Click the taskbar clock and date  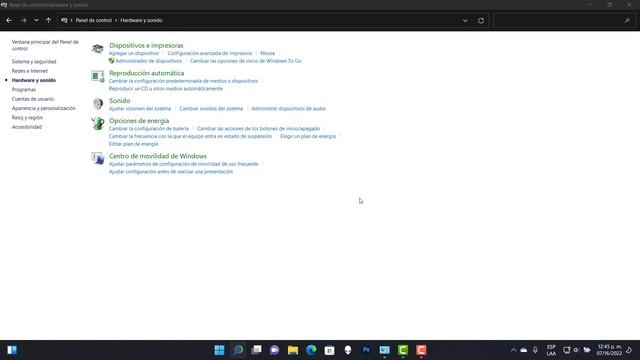tap(609, 350)
